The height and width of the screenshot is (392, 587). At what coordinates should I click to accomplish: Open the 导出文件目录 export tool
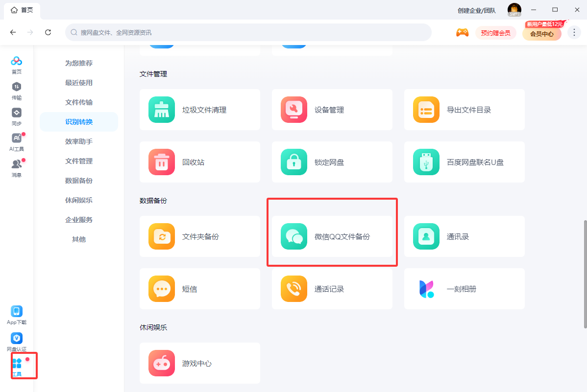tap(464, 109)
